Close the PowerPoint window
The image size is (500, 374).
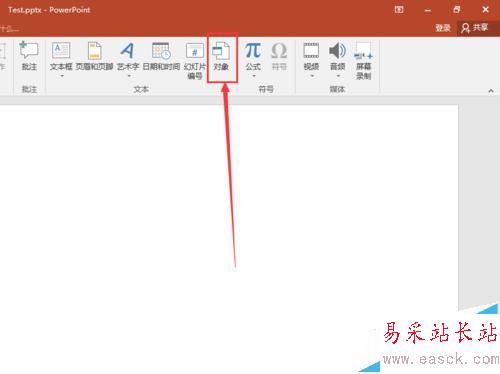[485, 10]
